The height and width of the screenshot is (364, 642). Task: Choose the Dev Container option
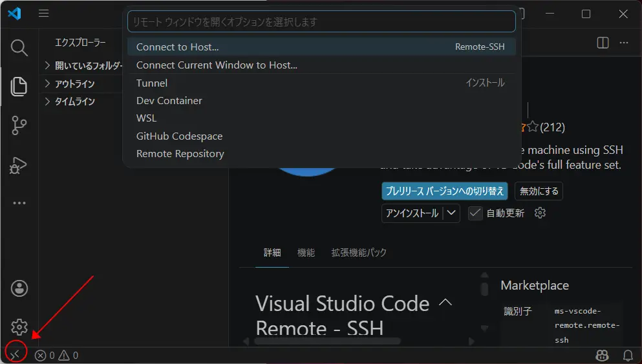[x=321, y=101]
